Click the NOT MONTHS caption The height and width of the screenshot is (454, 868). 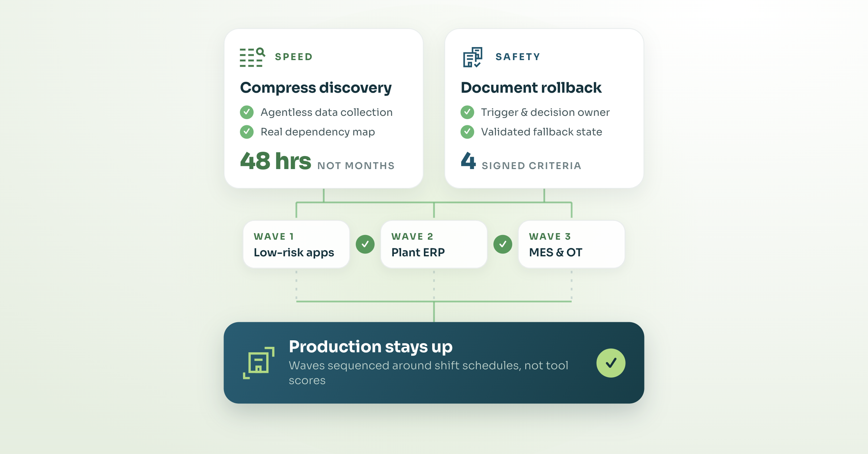coord(356,166)
